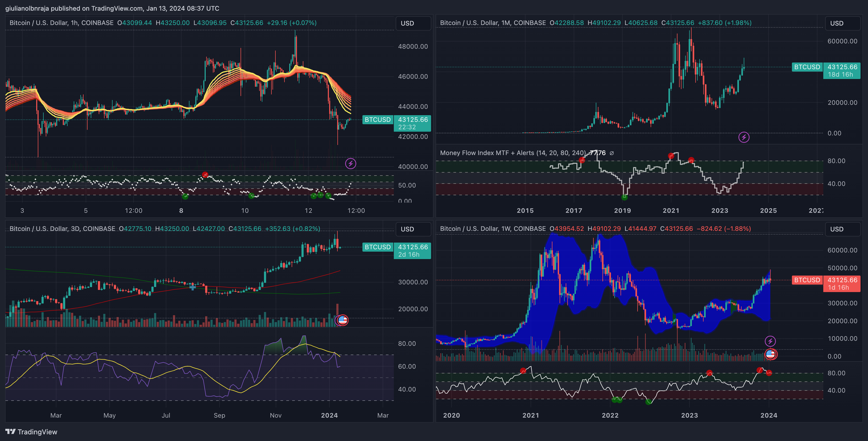Click the ∅ symbol beside Money Flow Index value

tap(611, 153)
